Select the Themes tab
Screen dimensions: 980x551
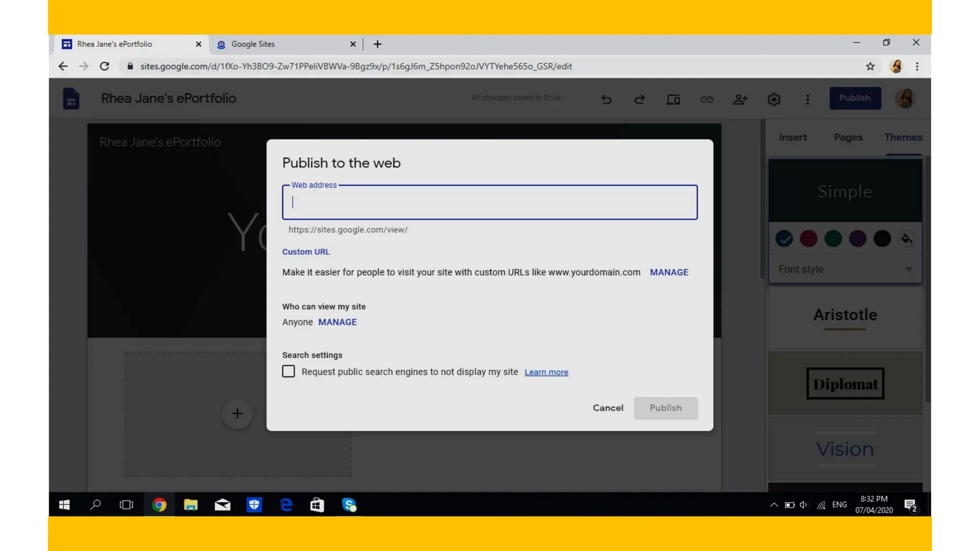coord(903,137)
